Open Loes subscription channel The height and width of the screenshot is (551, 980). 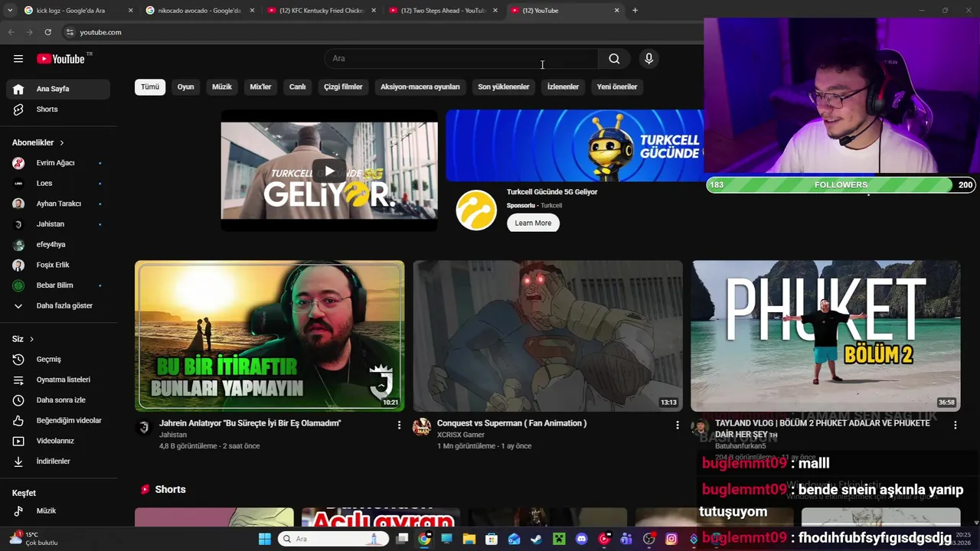point(58,184)
